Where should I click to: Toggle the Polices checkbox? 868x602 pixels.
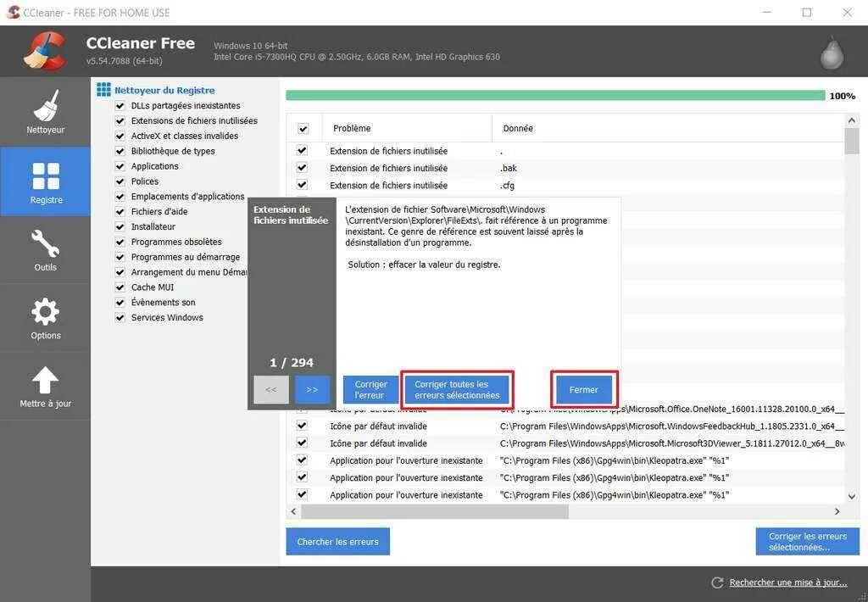(x=120, y=181)
